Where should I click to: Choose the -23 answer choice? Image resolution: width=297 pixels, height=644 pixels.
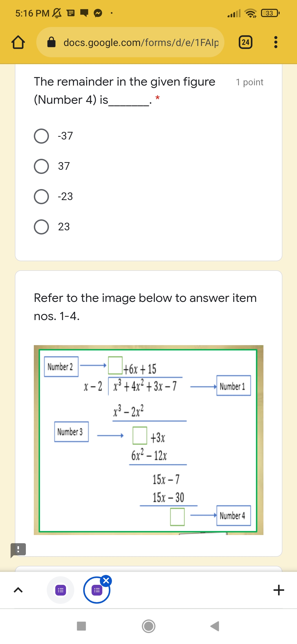click(x=41, y=196)
